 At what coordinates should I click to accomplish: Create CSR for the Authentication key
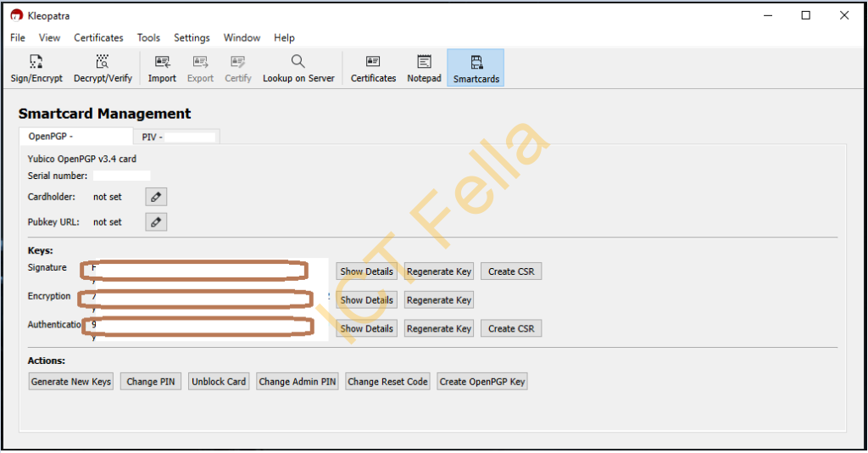[x=511, y=328]
